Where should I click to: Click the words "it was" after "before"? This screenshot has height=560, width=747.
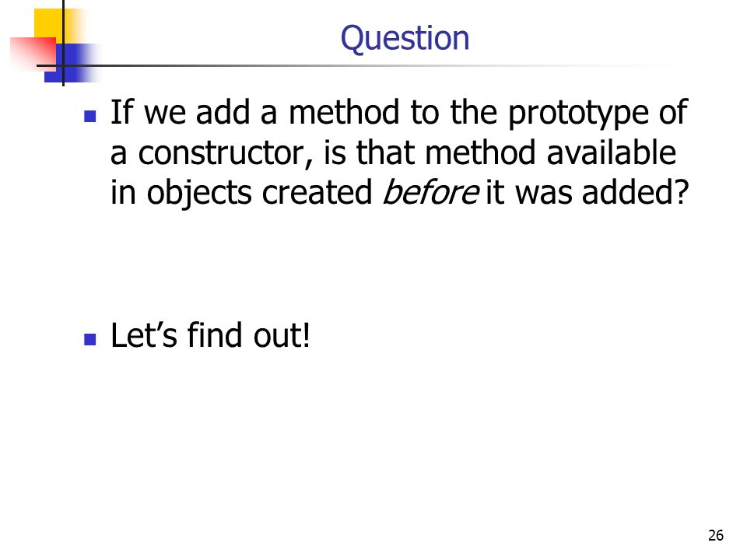click(x=529, y=192)
